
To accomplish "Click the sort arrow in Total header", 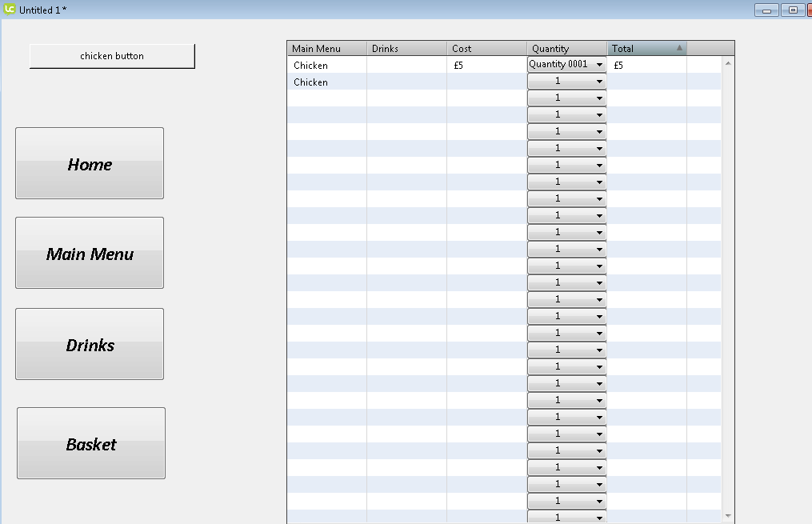I will click(679, 48).
